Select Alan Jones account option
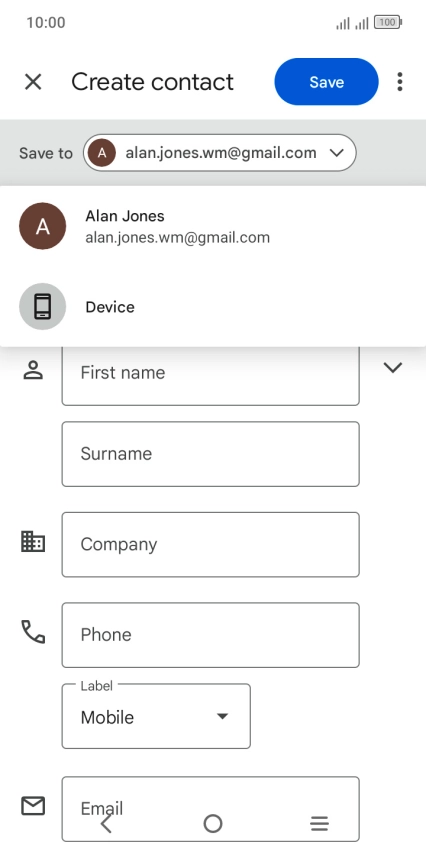Screen dimensions: 426x852 (x=213, y=226)
